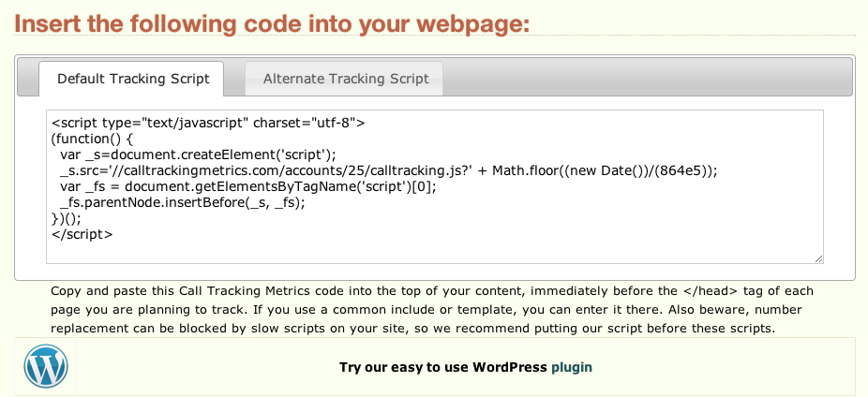This screenshot has height=397, width=868.
Task: Click the empty tab bar area right of the Alternate tab
Action: [x=647, y=77]
